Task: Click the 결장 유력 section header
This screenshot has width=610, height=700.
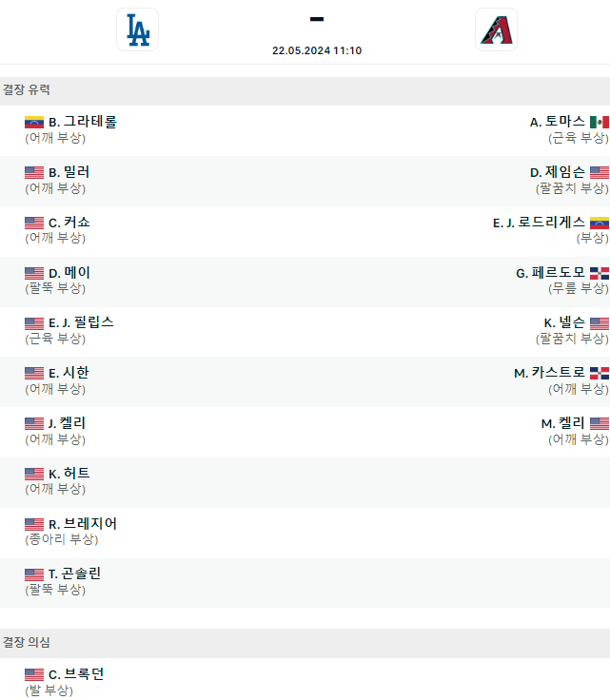Action: pyautogui.click(x=27, y=90)
